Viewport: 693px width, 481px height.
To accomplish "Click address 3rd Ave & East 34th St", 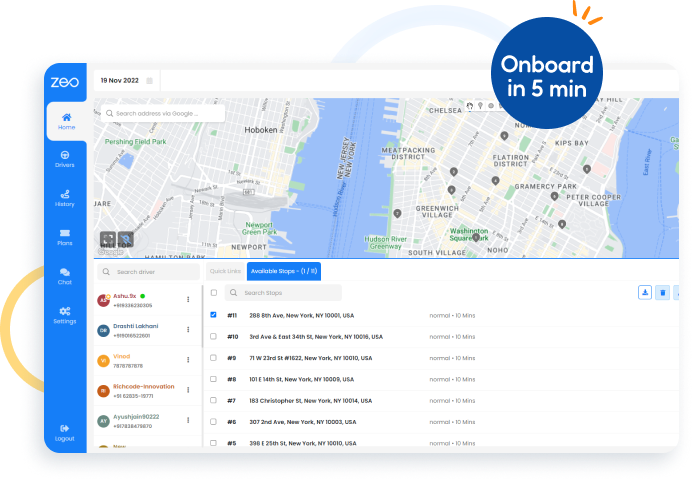I will coord(316,337).
